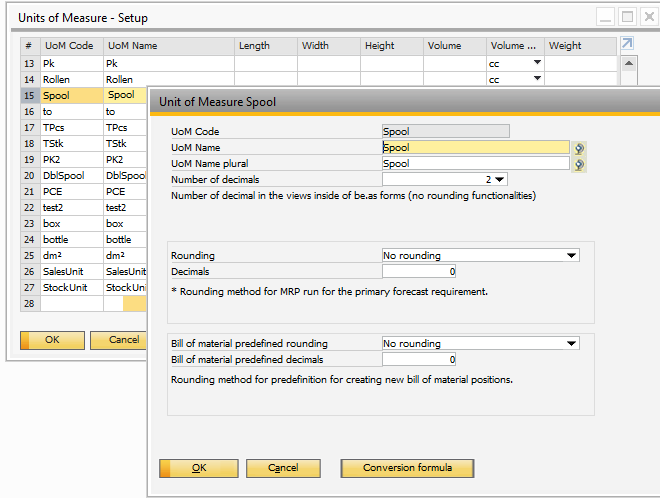This screenshot has height=498, width=660.
Task: Cancel the Unit of Measure Spool dialog
Action: [x=283, y=468]
